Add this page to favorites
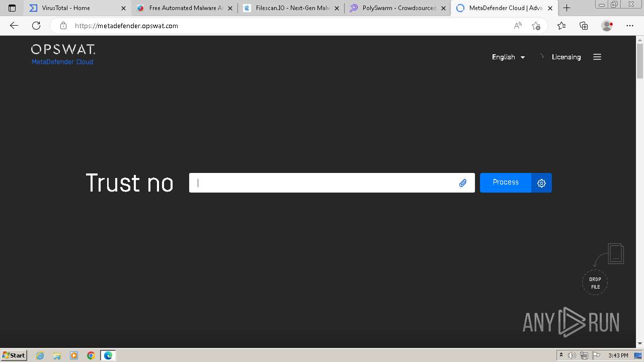Screen dimensions: 644x362 coord(536,26)
